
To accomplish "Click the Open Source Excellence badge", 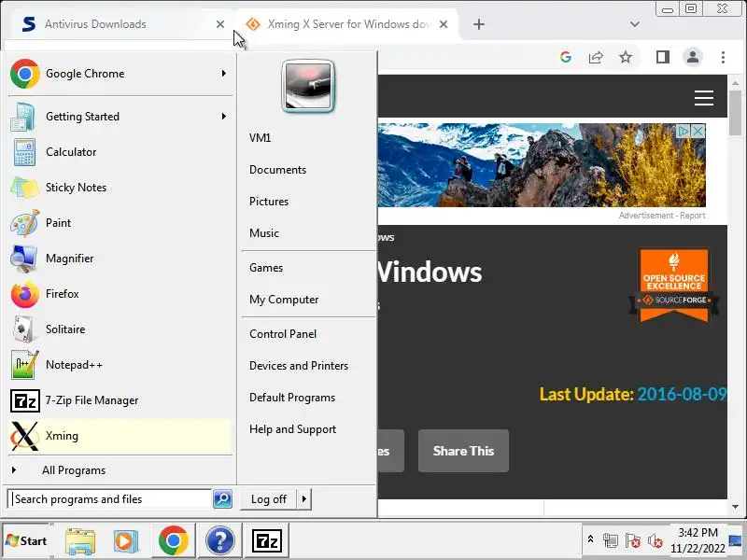I will 673,285.
